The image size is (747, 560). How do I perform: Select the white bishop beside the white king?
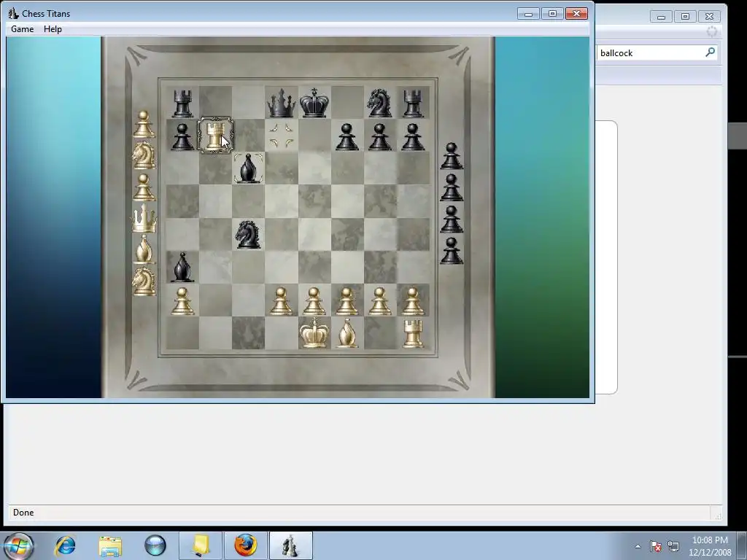[x=347, y=334]
